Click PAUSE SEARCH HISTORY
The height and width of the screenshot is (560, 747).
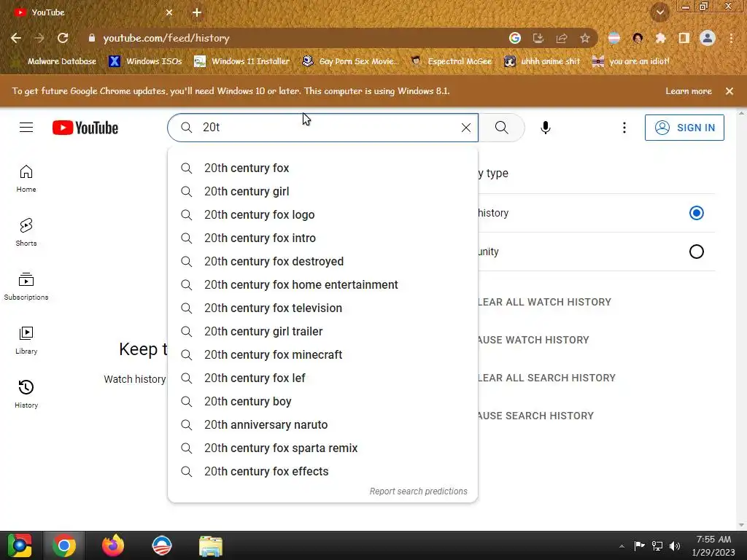coord(535,416)
